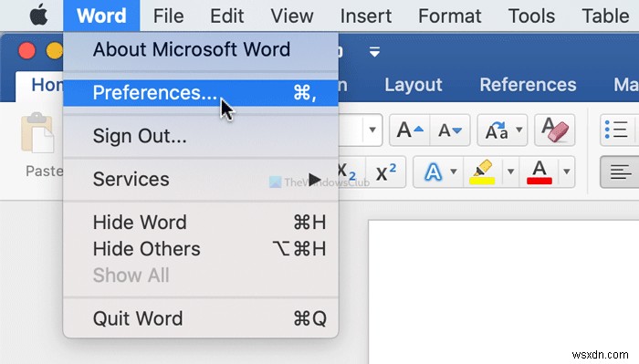The height and width of the screenshot is (364, 639).
Task: Select Hide Others menu item
Action: pyautogui.click(x=201, y=249)
